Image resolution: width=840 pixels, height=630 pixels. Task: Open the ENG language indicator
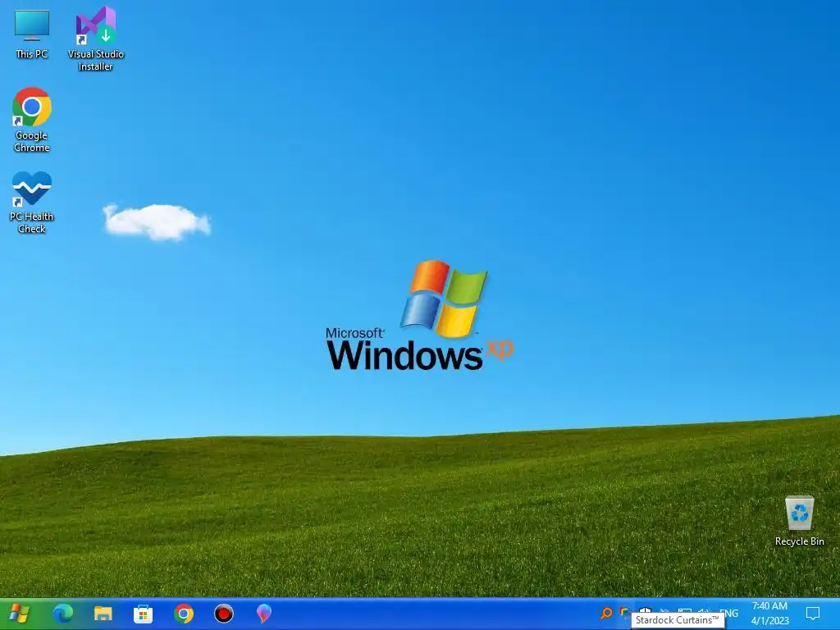pyautogui.click(x=729, y=613)
